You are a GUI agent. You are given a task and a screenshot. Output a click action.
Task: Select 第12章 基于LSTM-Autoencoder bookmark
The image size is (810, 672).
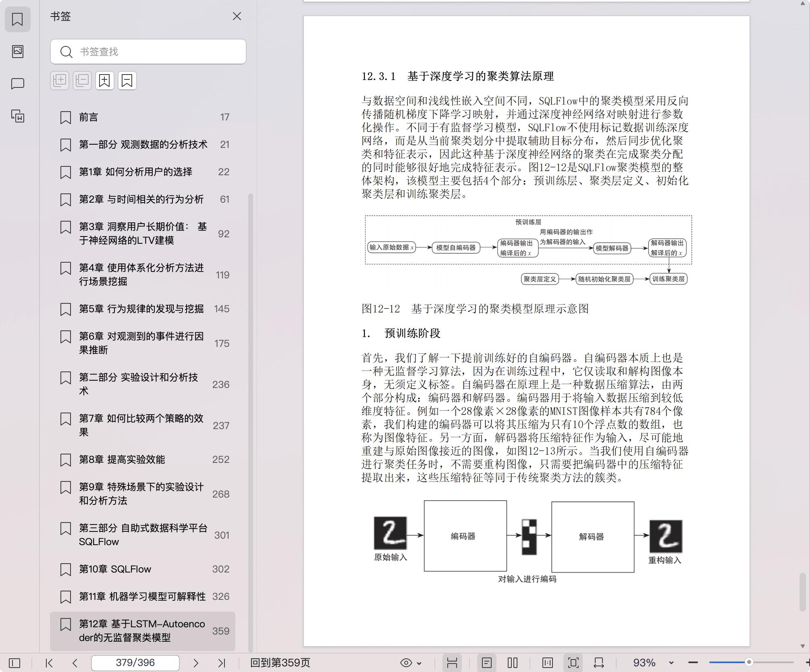[143, 631]
